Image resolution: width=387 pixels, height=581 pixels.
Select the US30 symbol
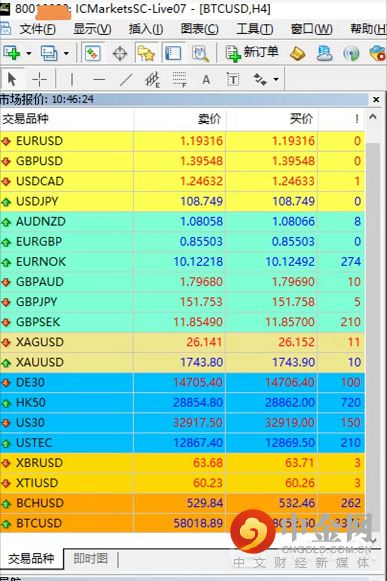[x=30, y=422]
